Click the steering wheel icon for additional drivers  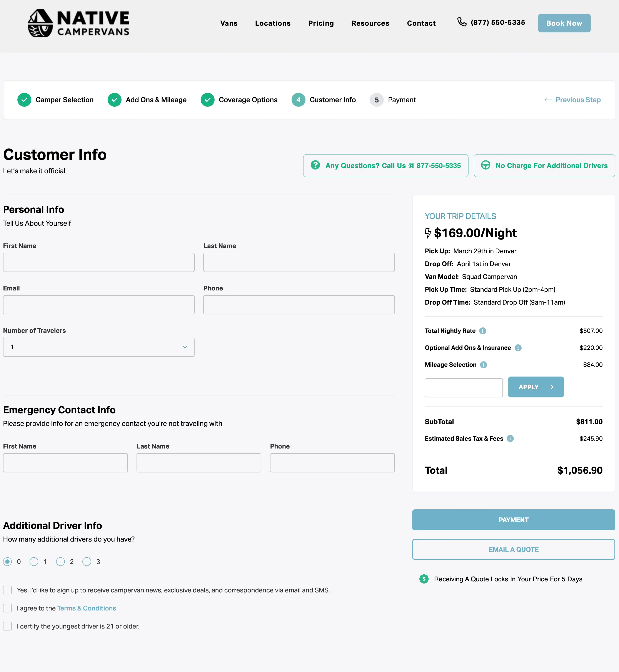pos(485,165)
